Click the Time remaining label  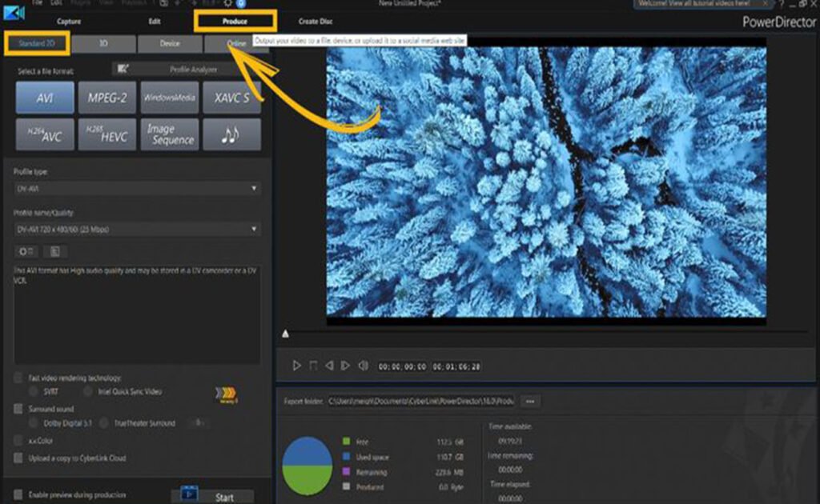pos(510,456)
